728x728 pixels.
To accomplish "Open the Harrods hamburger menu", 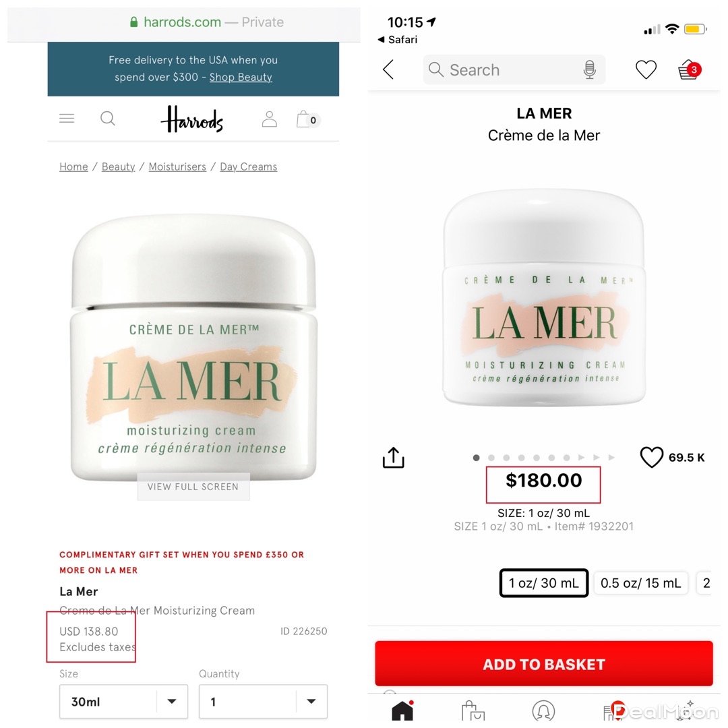I will (x=67, y=119).
